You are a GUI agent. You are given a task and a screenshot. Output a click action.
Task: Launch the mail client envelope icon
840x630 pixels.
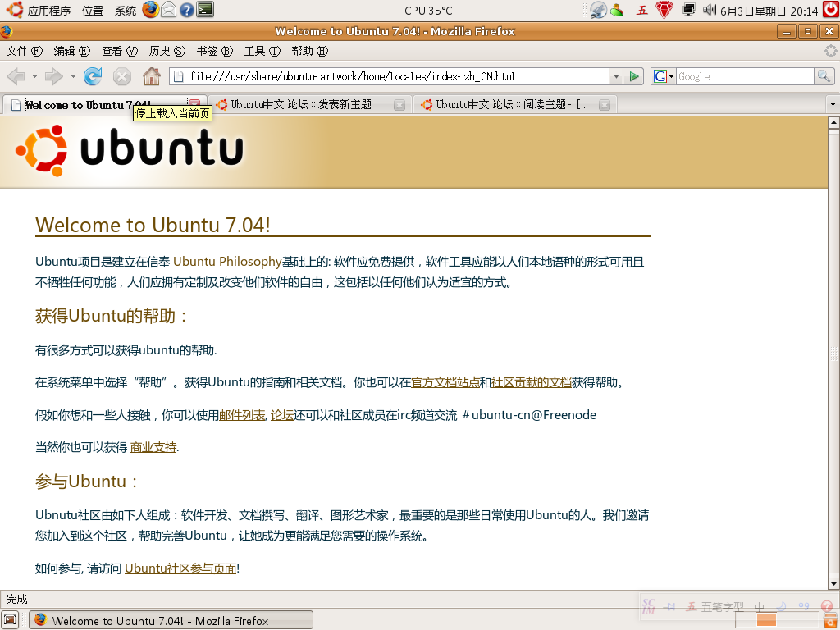[169, 10]
